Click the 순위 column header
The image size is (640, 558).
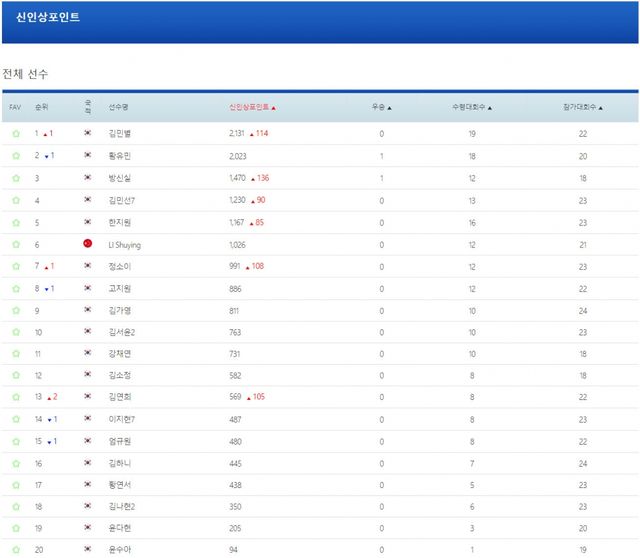point(41,107)
